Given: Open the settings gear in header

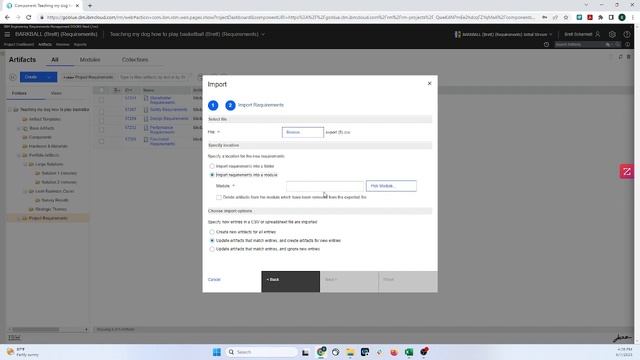Looking at the screenshot, I should click(x=612, y=34).
